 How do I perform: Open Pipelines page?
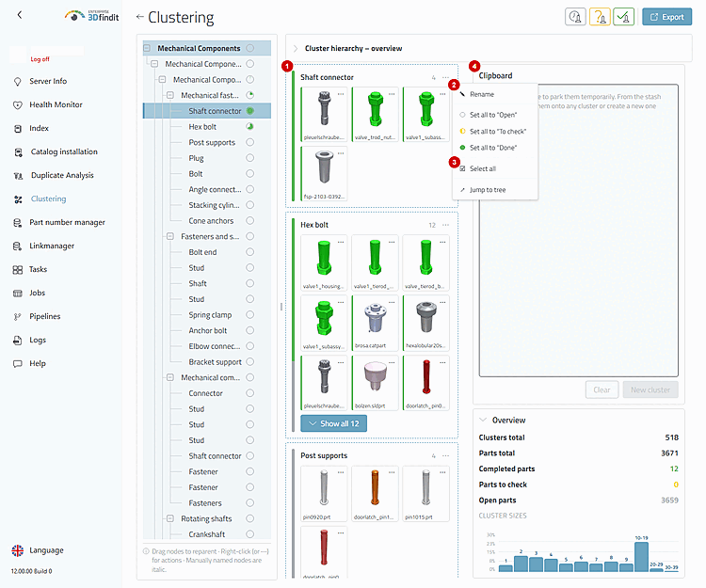coord(44,317)
